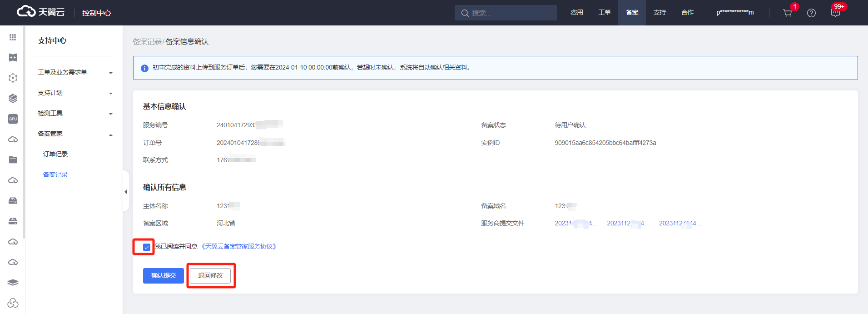This screenshot has height=314, width=868.
Task: Open the shopping cart
Action: (x=787, y=13)
